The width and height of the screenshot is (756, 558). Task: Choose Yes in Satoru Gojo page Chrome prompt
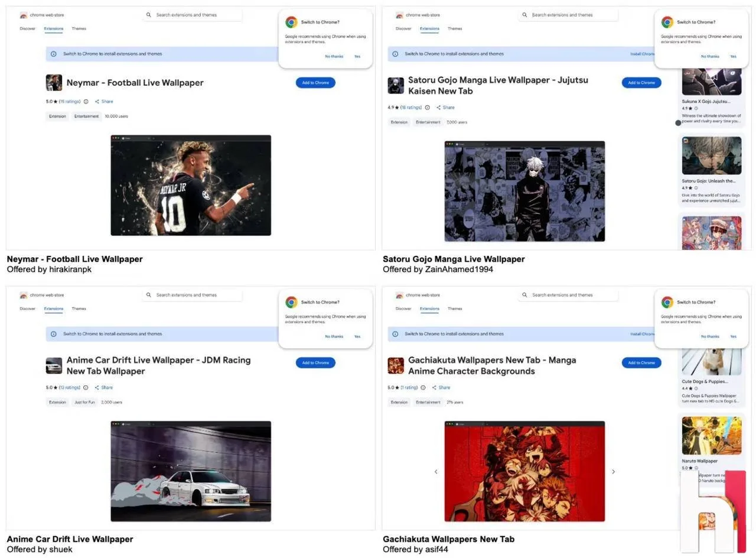click(x=733, y=56)
